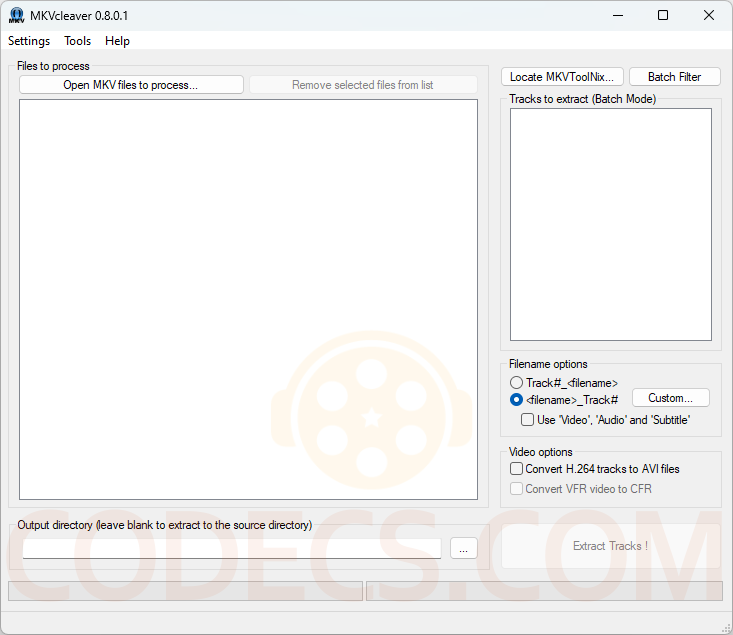Click the MKVcleaver app icon in title bar
733x635 pixels.
point(16,15)
